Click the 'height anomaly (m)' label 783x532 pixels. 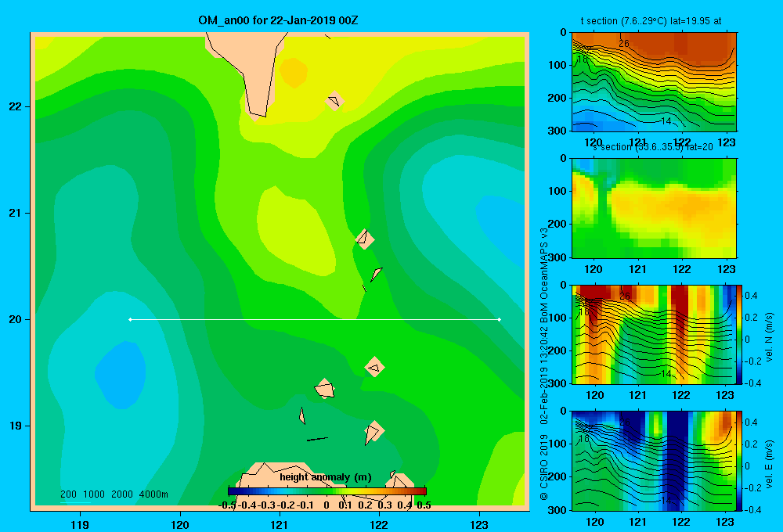[326, 477]
